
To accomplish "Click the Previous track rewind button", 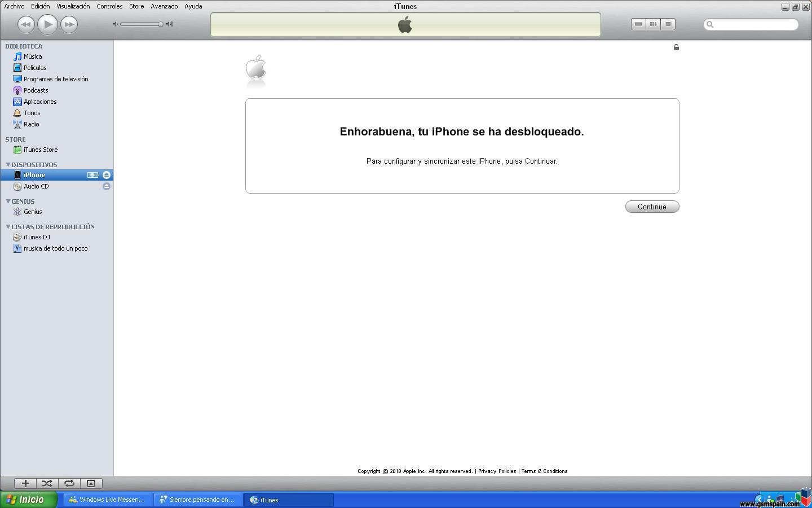I will 26,24.
